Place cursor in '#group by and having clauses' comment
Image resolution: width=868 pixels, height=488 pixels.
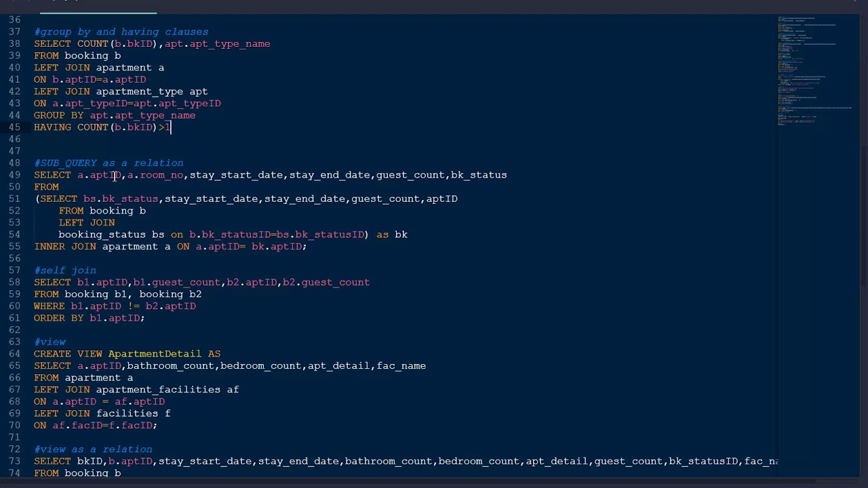pyautogui.click(x=121, y=32)
